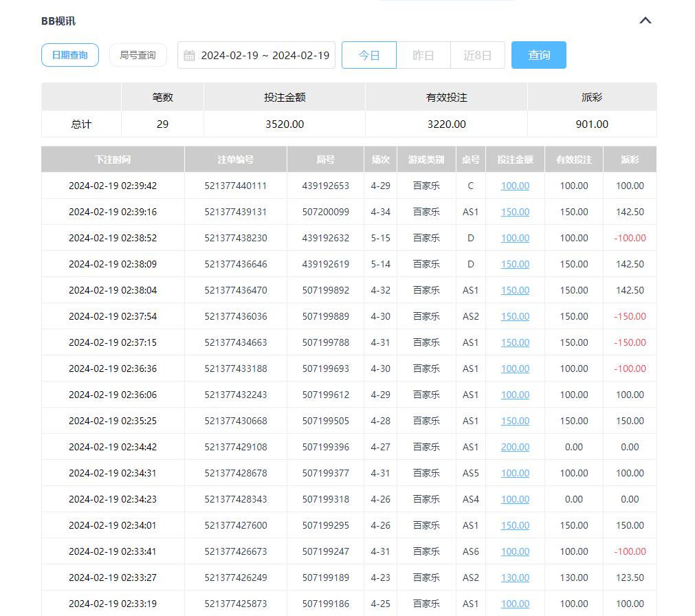The image size is (695, 616).
Task: Click the blue 查询 button
Action: coord(538,55)
